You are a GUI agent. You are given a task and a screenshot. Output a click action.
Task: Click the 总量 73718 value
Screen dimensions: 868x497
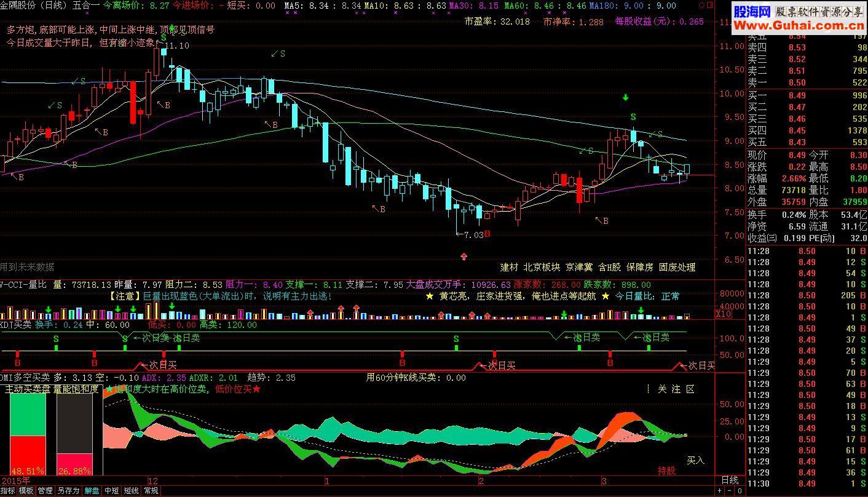click(792, 191)
